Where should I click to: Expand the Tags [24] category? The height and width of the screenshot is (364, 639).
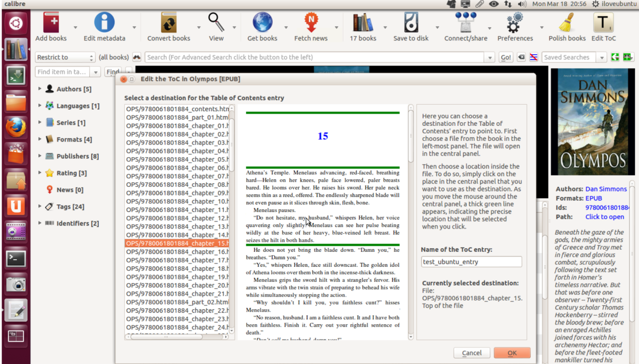(40, 206)
